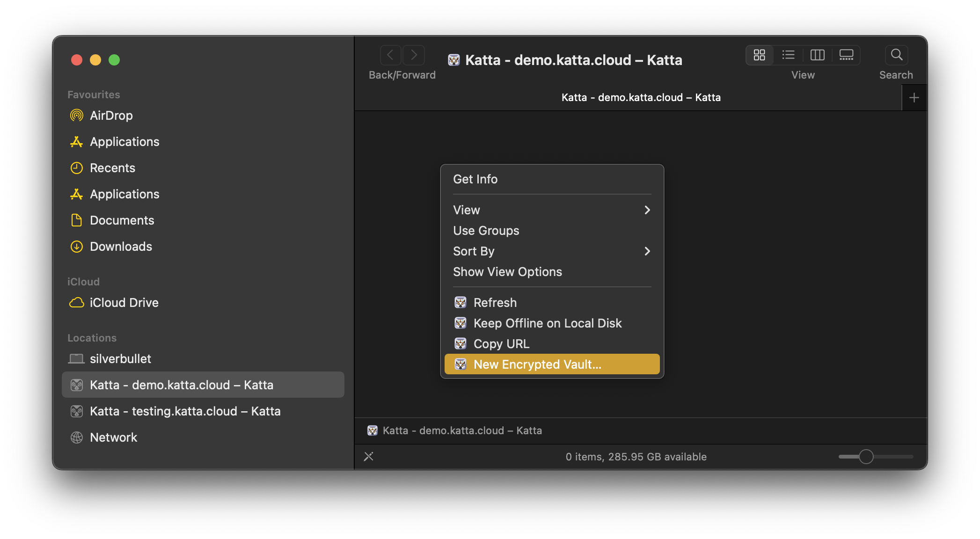Expand the View submenu arrow
Image resolution: width=980 pixels, height=539 pixels.
(647, 210)
